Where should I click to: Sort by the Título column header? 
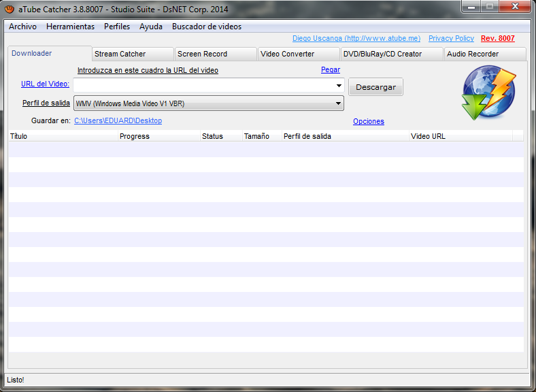[x=63, y=136]
